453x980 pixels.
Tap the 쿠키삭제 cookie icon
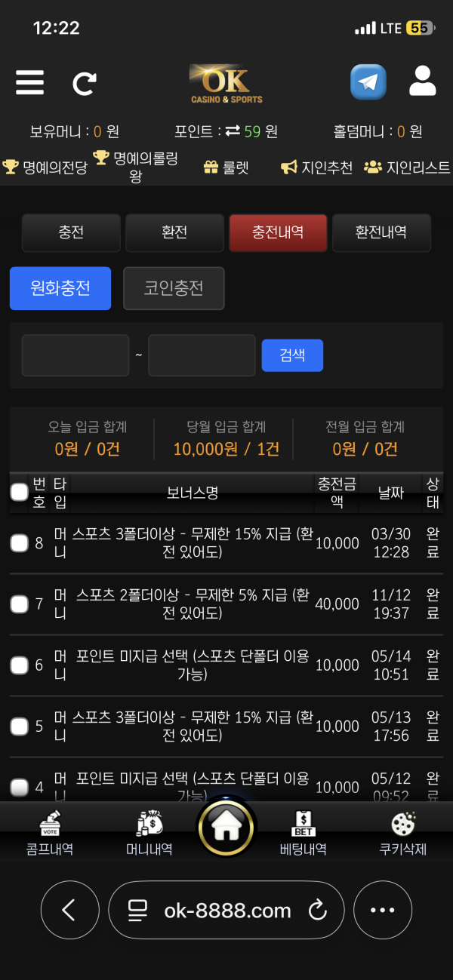pyautogui.click(x=403, y=823)
